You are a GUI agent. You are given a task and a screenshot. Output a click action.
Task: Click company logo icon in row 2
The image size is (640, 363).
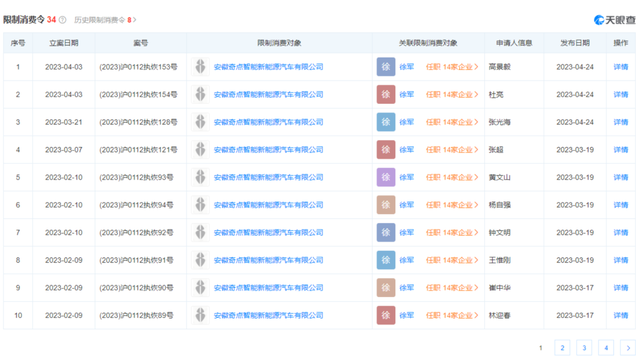200,94
